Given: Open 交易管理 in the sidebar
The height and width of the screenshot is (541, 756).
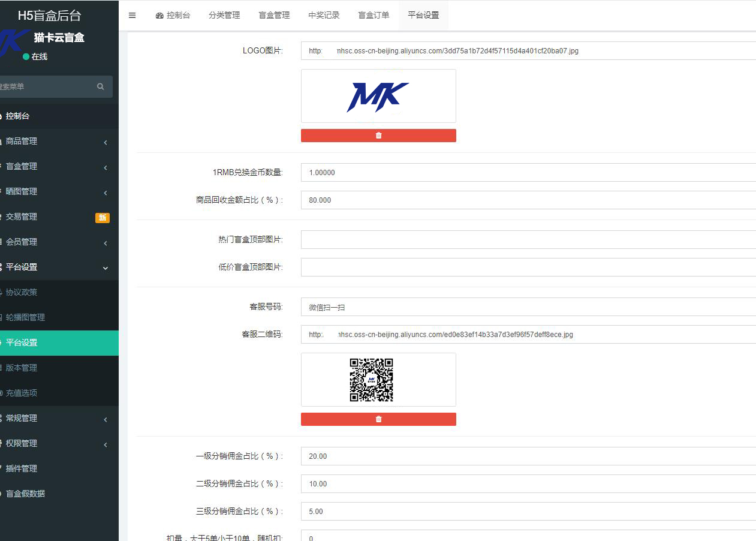Looking at the screenshot, I should 59,217.
